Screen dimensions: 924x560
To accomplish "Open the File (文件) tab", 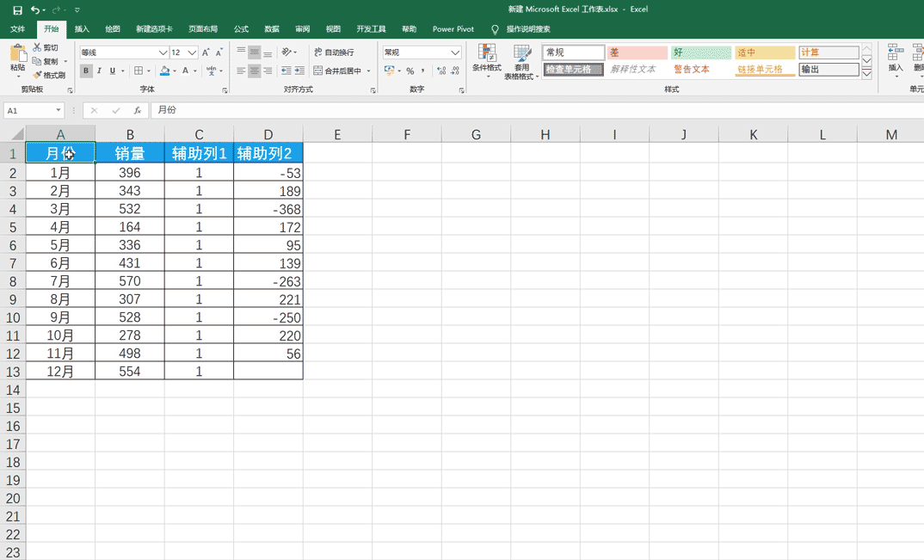I will [18, 29].
